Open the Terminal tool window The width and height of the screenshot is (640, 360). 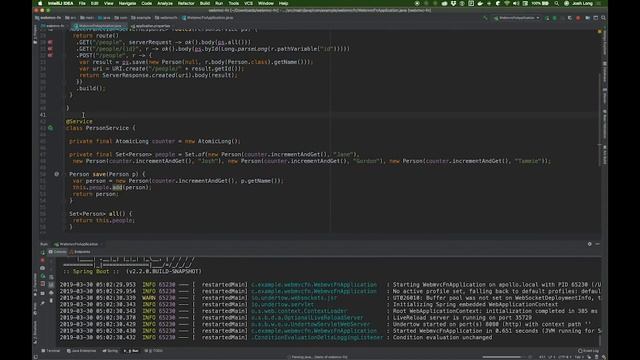click(51, 351)
